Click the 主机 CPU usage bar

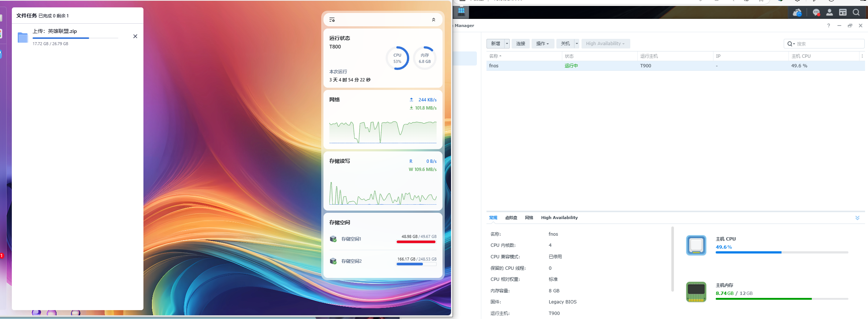(x=782, y=252)
